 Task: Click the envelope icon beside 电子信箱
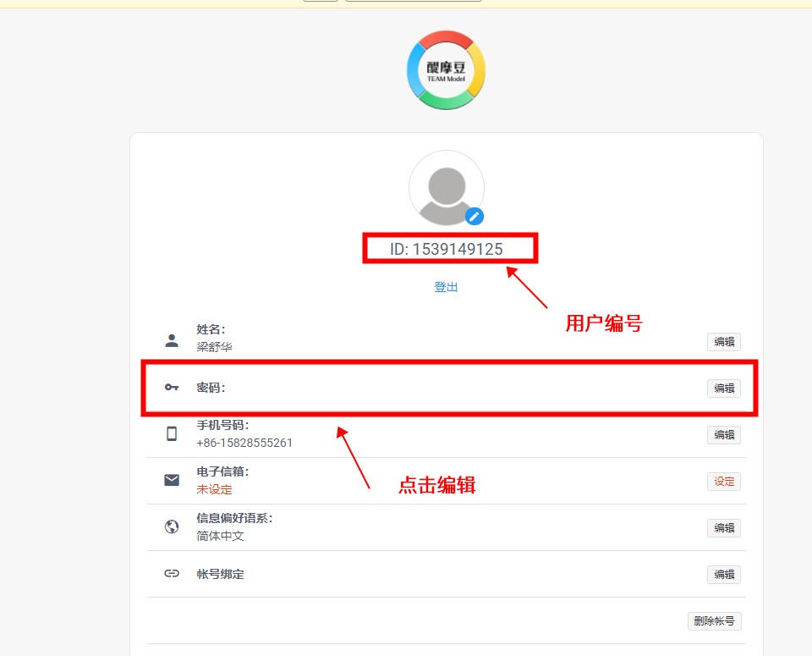(x=172, y=481)
